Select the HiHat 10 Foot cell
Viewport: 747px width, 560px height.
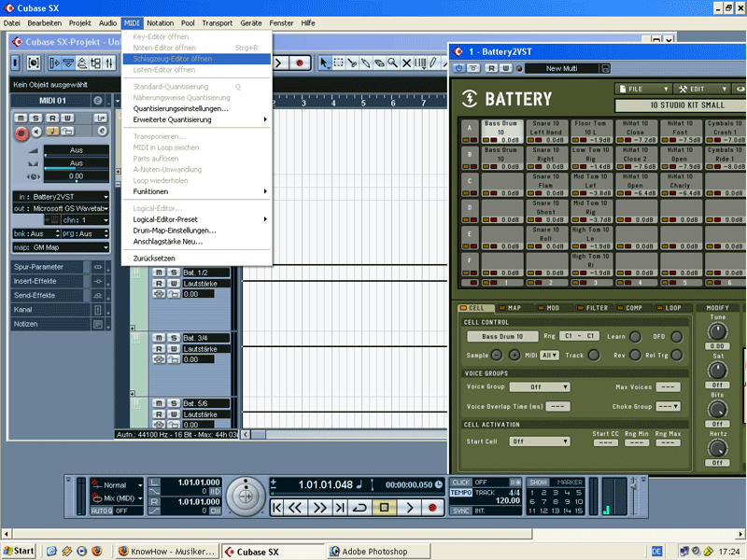(681, 131)
